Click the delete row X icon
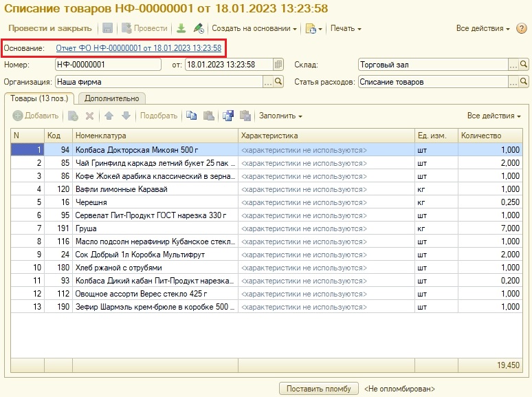Screen dimensions: 532x397 click(89, 116)
